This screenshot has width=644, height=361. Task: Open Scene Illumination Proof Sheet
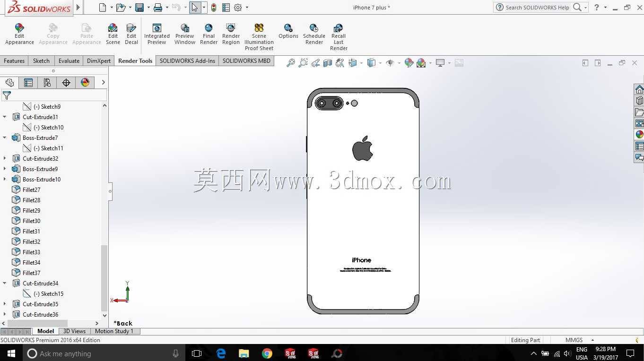[259, 37]
